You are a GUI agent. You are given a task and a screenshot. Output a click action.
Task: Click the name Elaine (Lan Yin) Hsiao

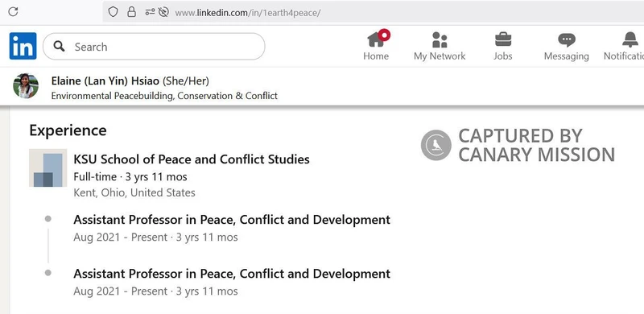tap(105, 81)
